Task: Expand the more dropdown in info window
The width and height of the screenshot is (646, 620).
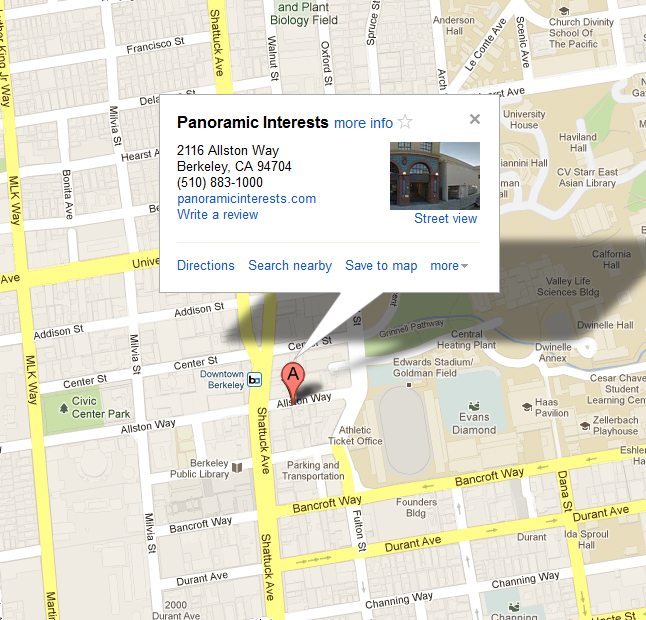Action: [449, 266]
